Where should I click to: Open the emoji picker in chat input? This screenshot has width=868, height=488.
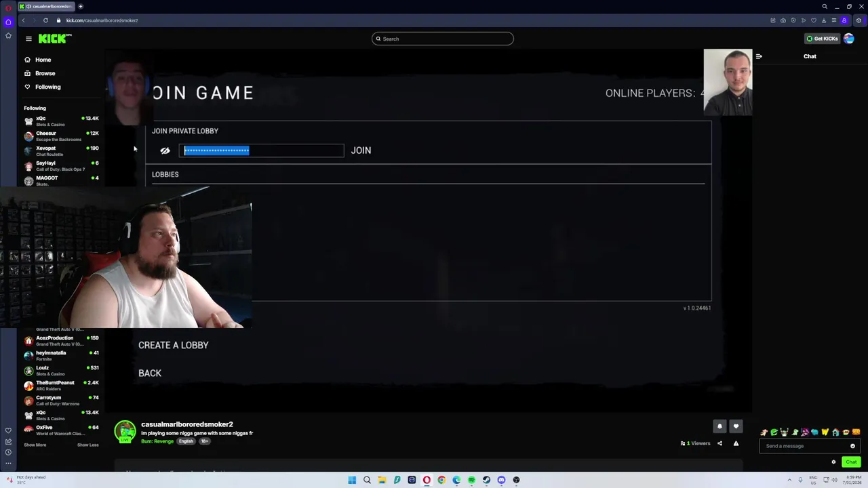click(x=852, y=446)
